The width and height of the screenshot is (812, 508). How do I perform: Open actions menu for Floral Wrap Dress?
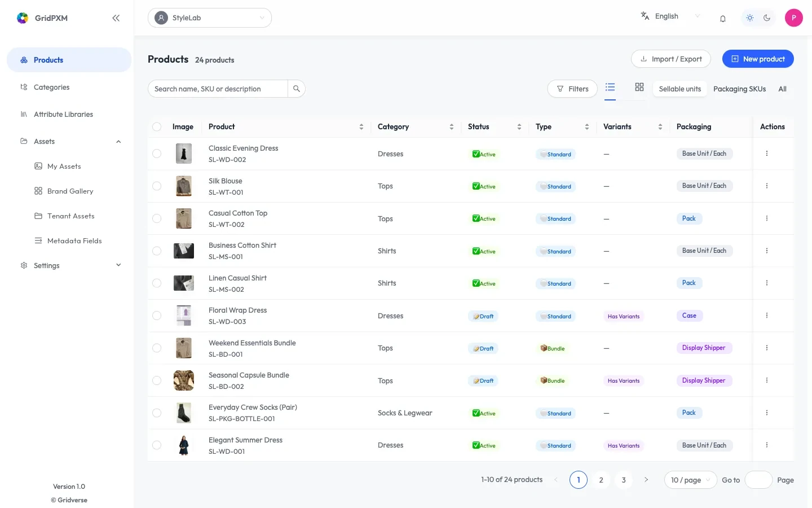point(767,316)
